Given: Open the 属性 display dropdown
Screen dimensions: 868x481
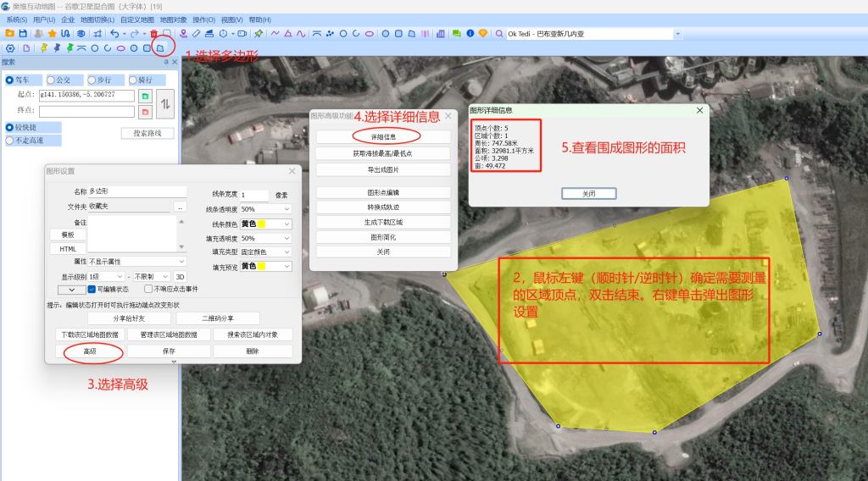Looking at the screenshot, I should pos(137,262).
